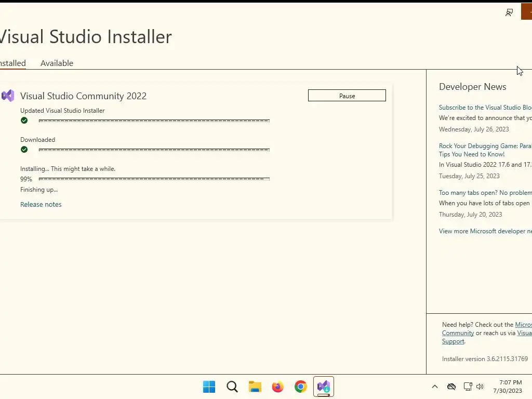Click the feedback icon in title bar
The width and height of the screenshot is (532, 399).
(509, 12)
